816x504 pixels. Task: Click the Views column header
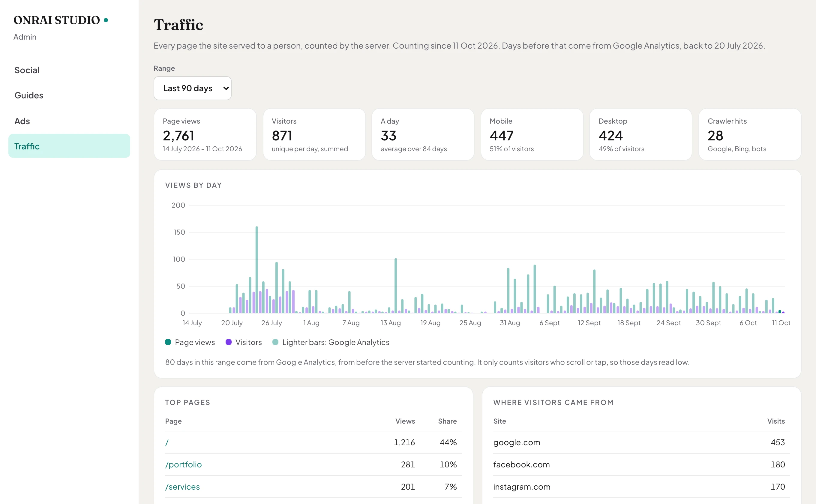(405, 421)
